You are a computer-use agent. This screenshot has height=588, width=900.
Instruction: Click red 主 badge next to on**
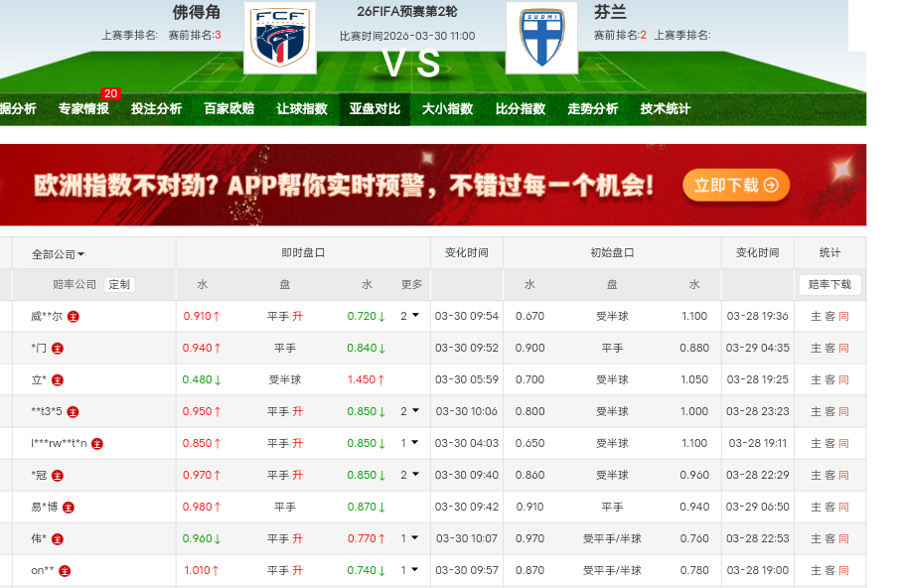click(x=66, y=571)
